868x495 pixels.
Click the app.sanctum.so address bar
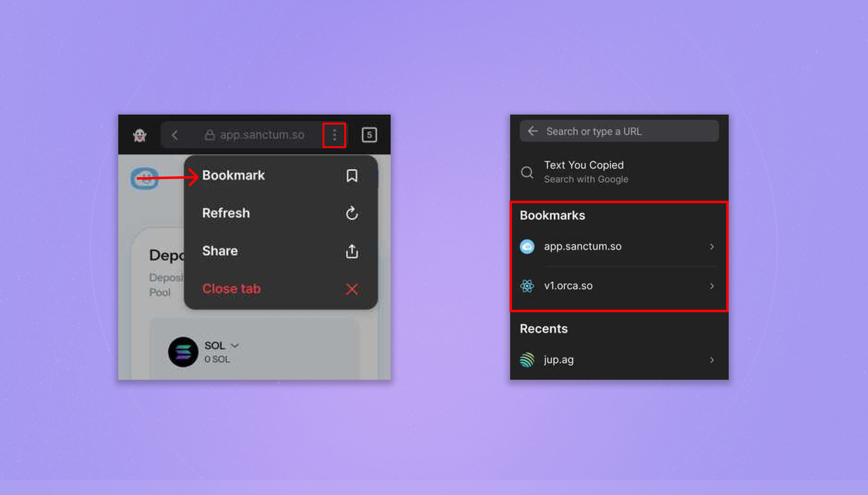pos(254,135)
